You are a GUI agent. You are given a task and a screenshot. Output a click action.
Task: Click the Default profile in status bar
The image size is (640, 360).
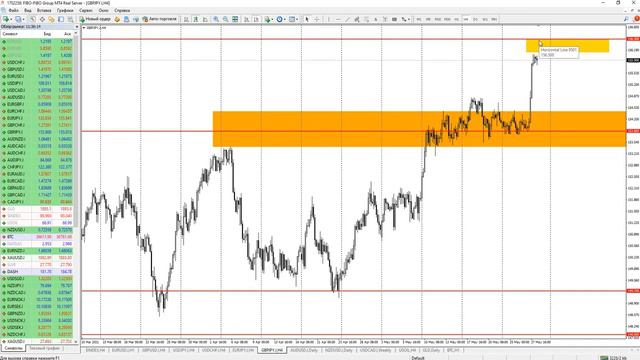coord(418,358)
